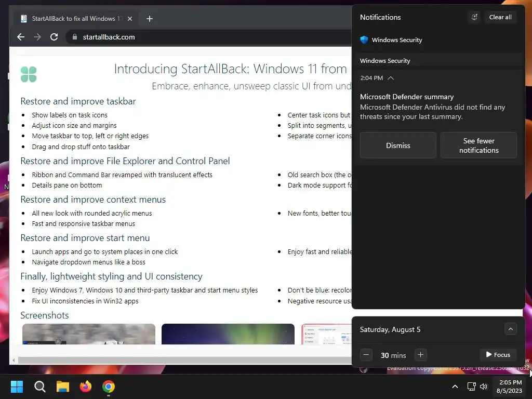This screenshot has width=532, height=399.
Task: Click the lock icon in address bar
Action: (75, 37)
